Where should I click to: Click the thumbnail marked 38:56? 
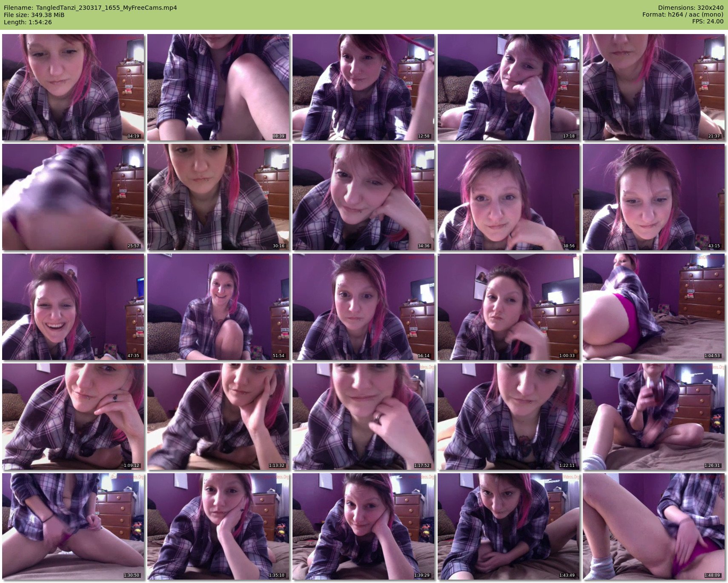point(508,197)
